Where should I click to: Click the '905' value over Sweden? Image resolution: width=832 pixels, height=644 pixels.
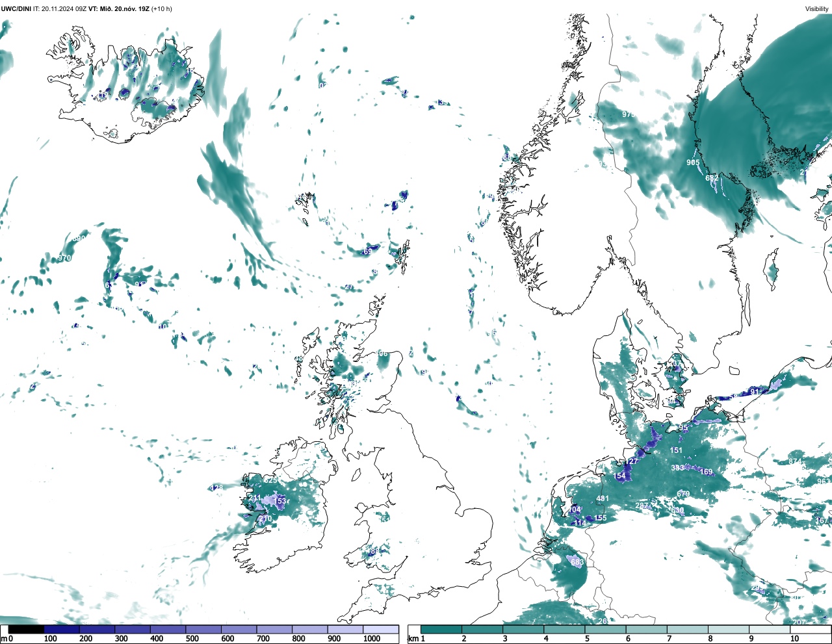[x=693, y=162]
